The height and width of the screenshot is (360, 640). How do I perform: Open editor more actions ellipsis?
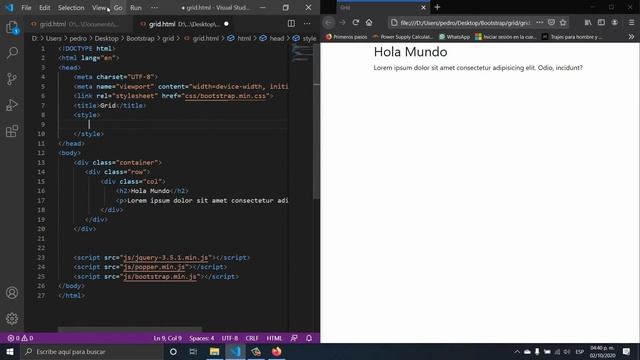point(307,24)
